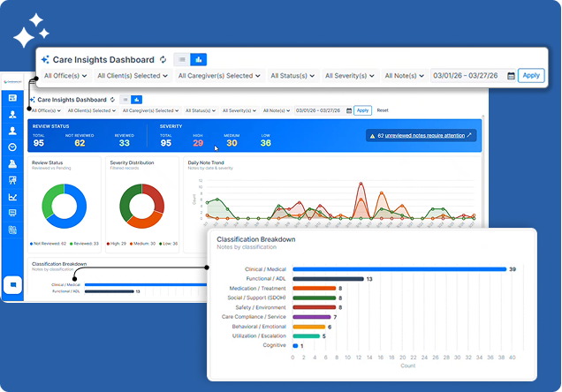Click the 'Reviewed' count 33 in the banner

tap(124, 143)
